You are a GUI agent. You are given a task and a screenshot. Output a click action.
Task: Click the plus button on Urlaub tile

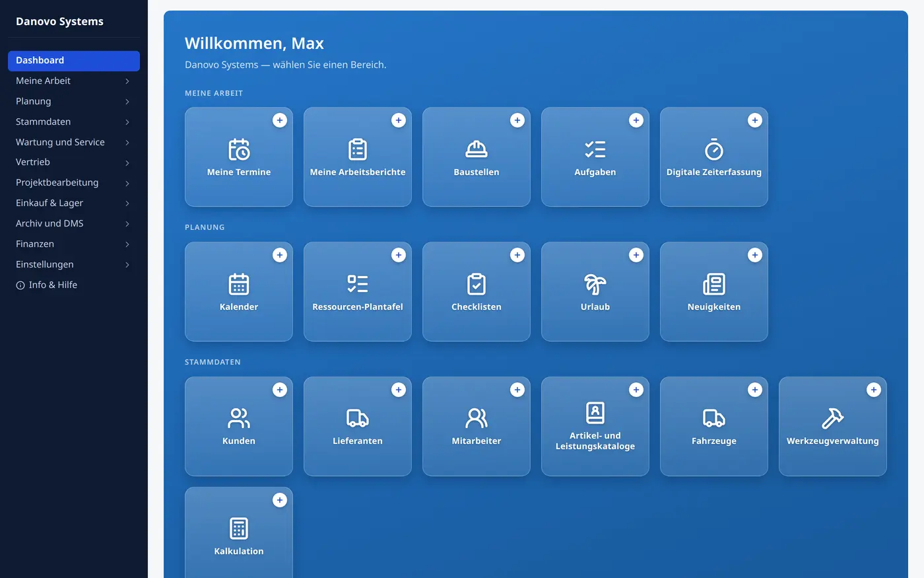pos(636,255)
